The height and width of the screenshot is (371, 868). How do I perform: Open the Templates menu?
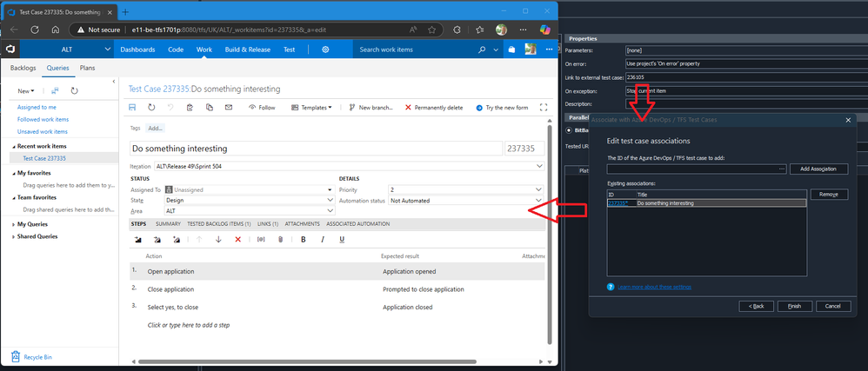point(311,107)
